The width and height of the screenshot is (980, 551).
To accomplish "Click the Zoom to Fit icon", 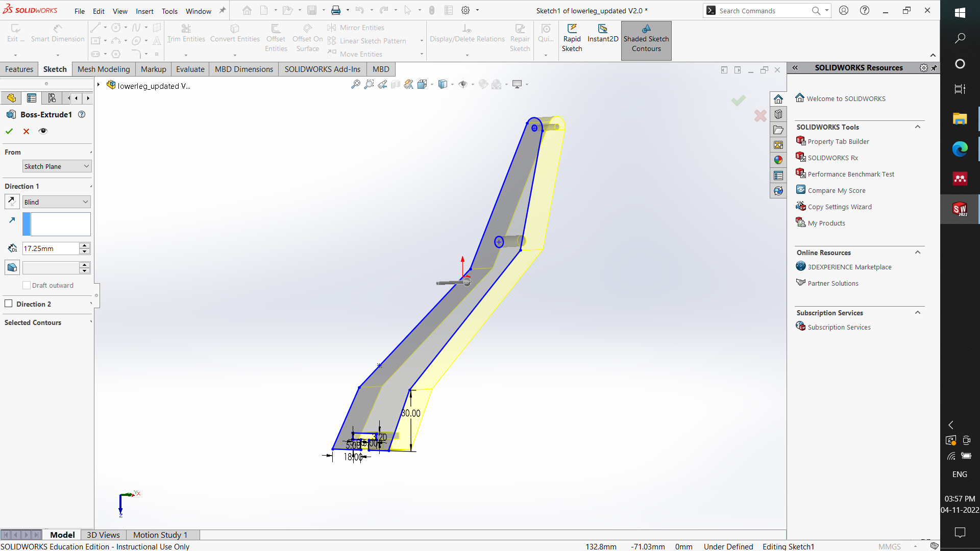I will pyautogui.click(x=356, y=84).
